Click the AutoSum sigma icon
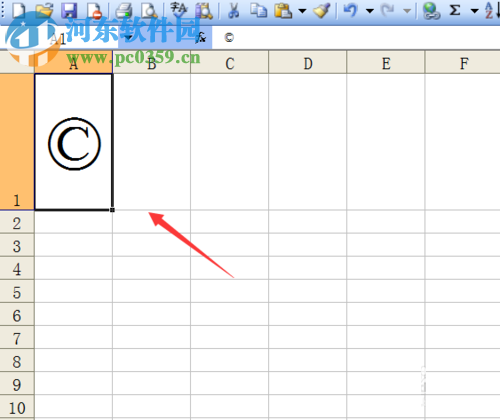The height and width of the screenshot is (420, 500). pyautogui.click(x=455, y=10)
